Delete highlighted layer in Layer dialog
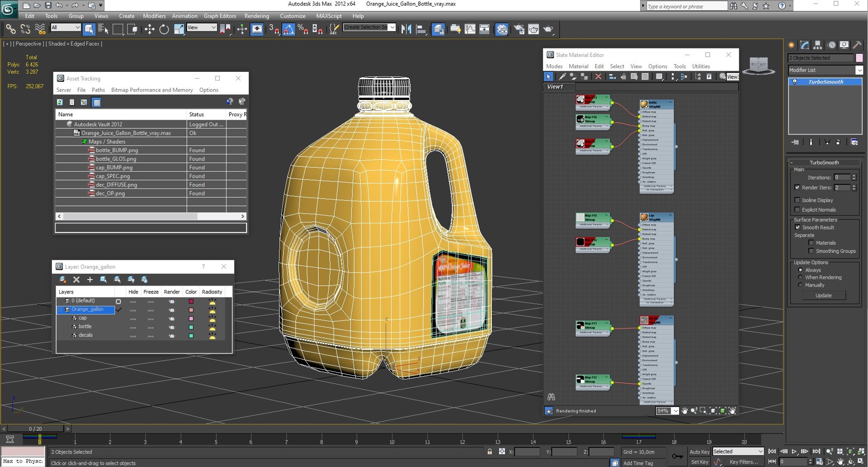The height and width of the screenshot is (467, 868). (x=76, y=280)
